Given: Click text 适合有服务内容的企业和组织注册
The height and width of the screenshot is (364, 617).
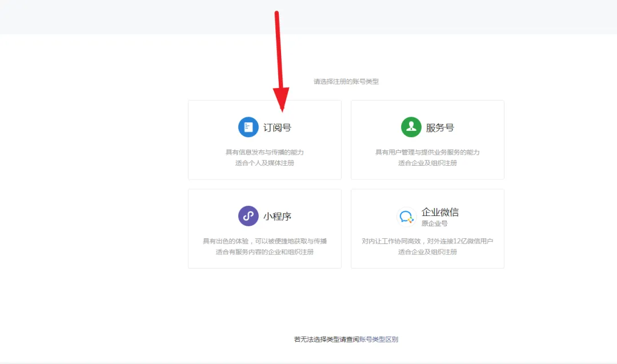Looking at the screenshot, I should click(x=265, y=252).
